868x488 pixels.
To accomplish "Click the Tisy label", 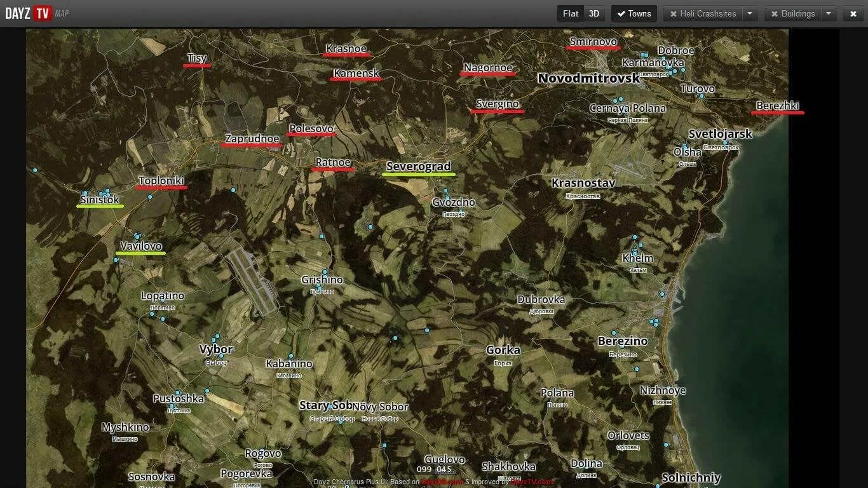I will (x=197, y=58).
